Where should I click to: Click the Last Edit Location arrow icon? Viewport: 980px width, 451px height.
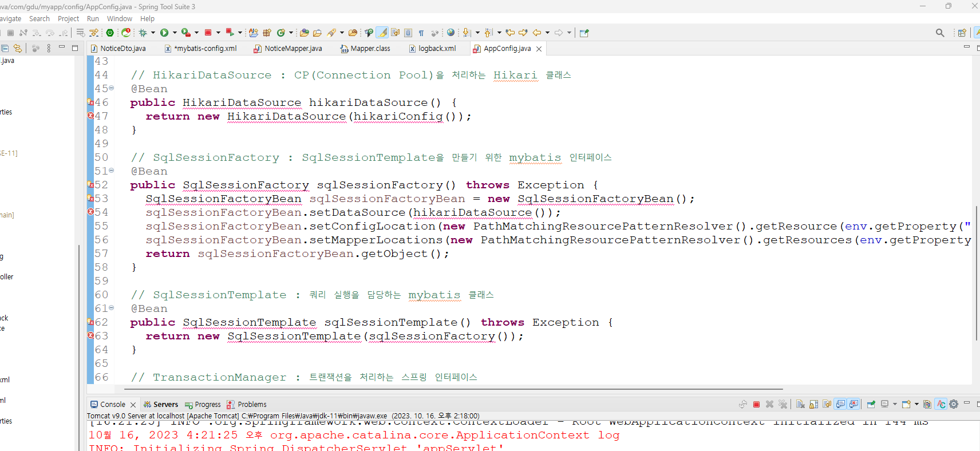(510, 33)
